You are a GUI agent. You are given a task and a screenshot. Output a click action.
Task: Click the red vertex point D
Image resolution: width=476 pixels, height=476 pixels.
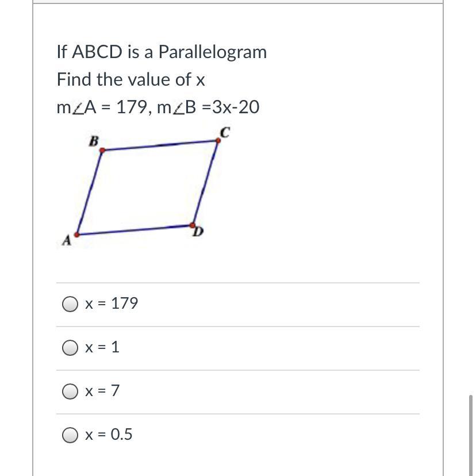tap(192, 225)
